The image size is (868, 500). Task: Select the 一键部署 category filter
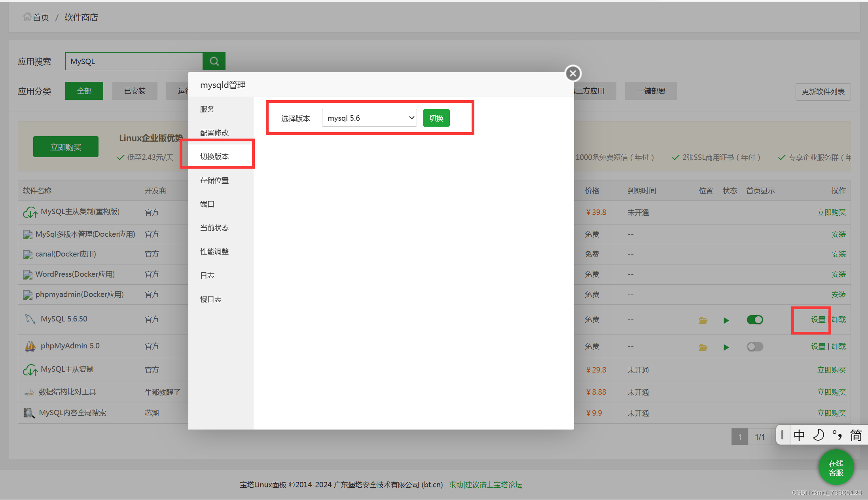coord(651,91)
